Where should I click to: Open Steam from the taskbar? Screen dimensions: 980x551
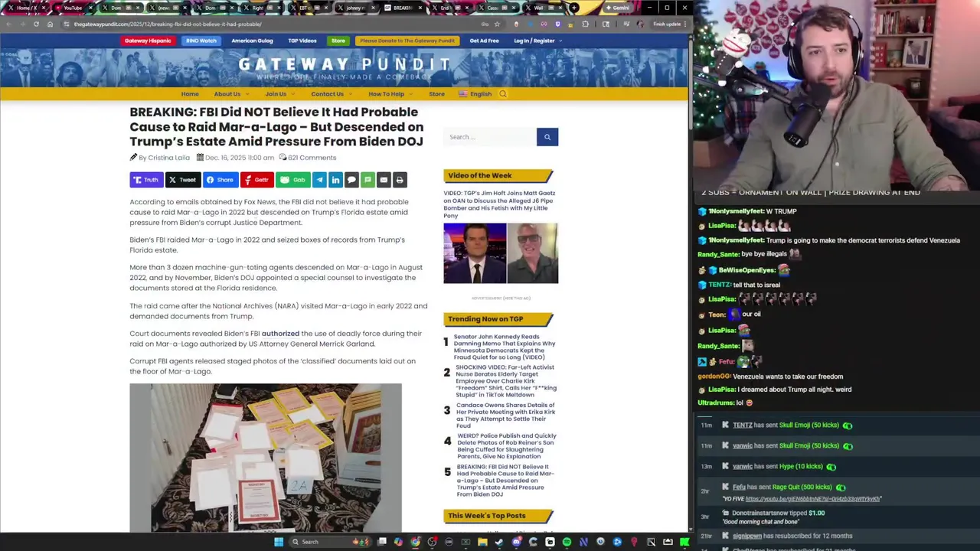click(x=498, y=542)
